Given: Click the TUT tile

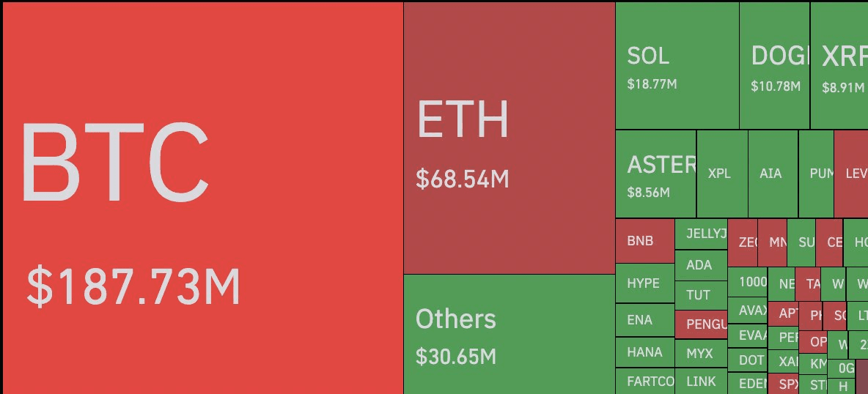Looking at the screenshot, I should (700, 295).
